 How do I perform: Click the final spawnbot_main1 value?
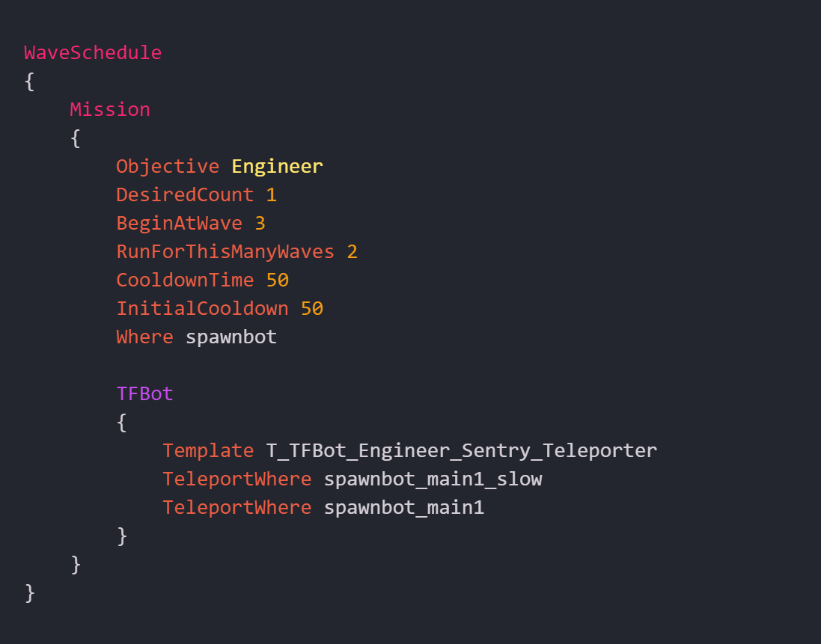tap(404, 508)
